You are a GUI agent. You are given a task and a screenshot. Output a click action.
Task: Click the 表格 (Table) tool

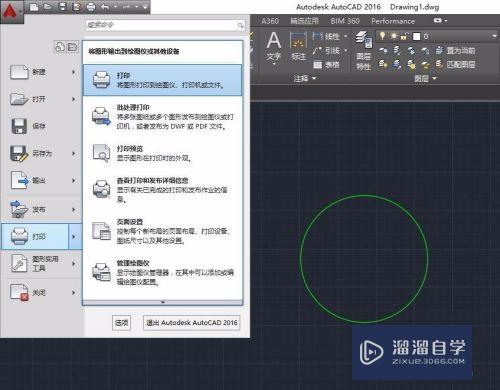326,64
